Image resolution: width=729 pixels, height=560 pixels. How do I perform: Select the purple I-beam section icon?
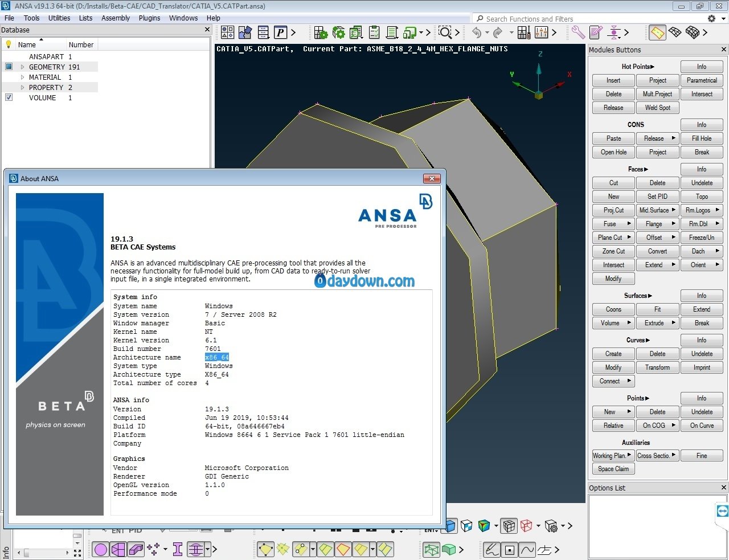178,549
